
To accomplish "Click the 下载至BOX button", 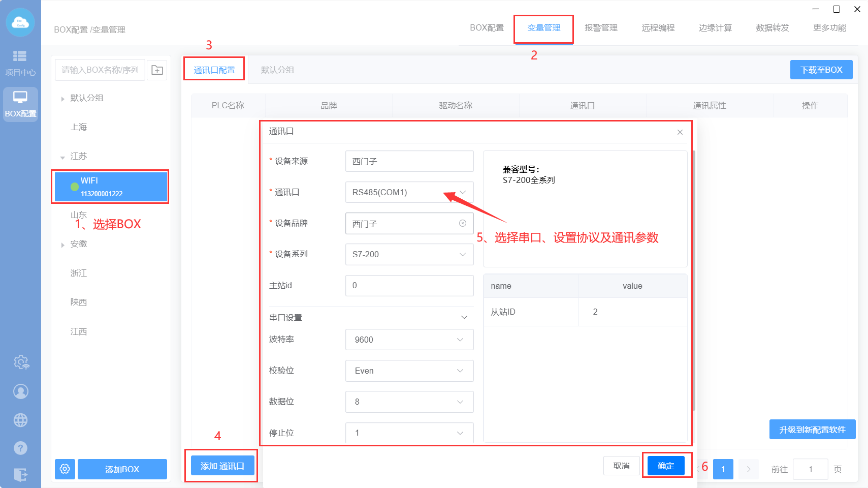I will click(x=821, y=70).
